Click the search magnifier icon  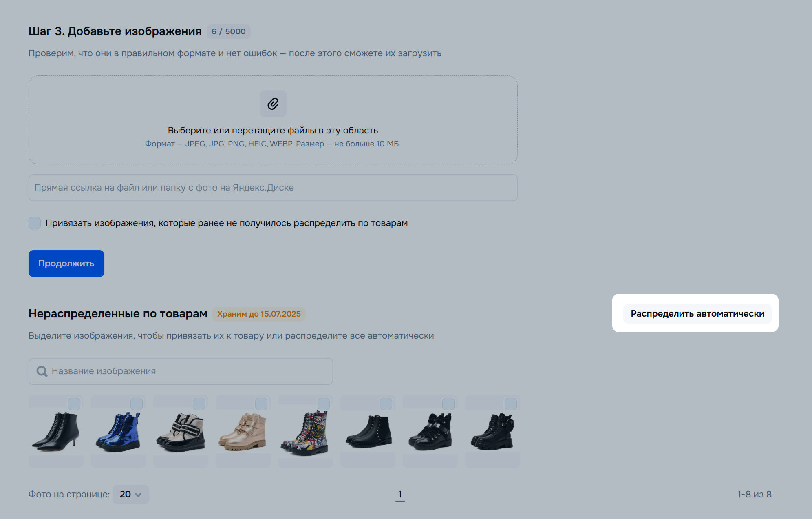[x=42, y=371]
